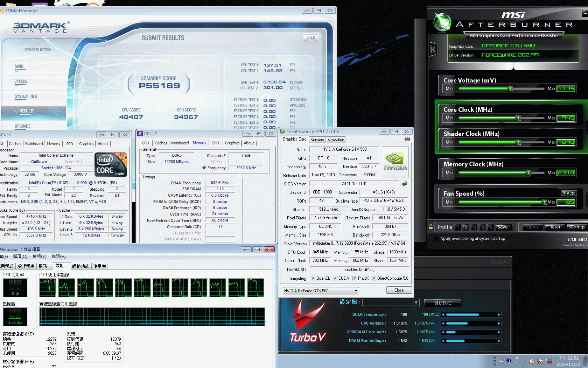Increase CPU Voltage with the right arrow
The image size is (588, 368).
(x=499, y=323)
